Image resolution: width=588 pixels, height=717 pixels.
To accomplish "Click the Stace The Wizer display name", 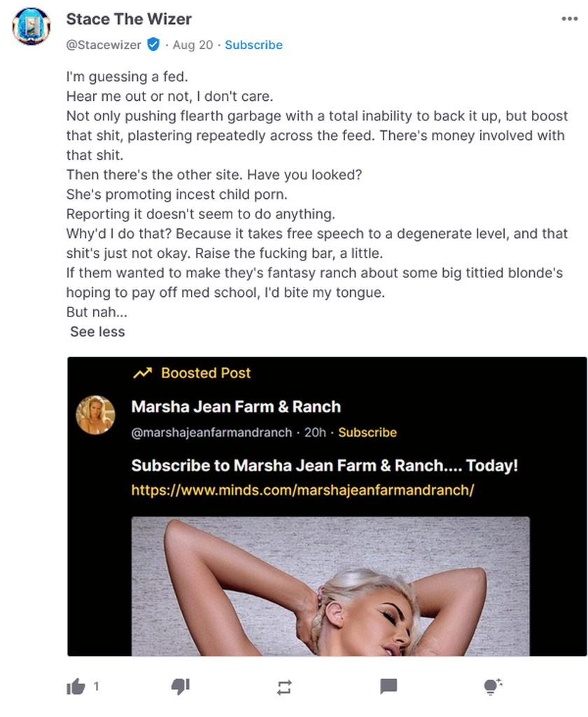I will pyautogui.click(x=129, y=19).
